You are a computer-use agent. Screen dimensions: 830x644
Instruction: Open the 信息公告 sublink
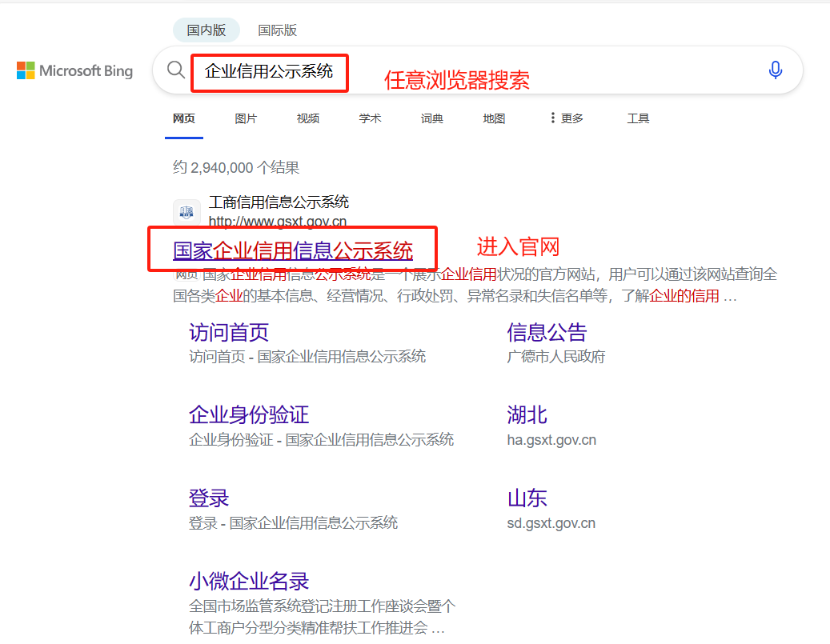tap(547, 332)
